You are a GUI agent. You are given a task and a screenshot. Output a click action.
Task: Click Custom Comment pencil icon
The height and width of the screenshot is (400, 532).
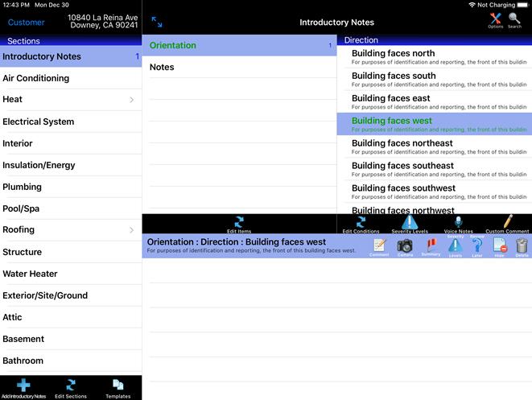(507, 224)
